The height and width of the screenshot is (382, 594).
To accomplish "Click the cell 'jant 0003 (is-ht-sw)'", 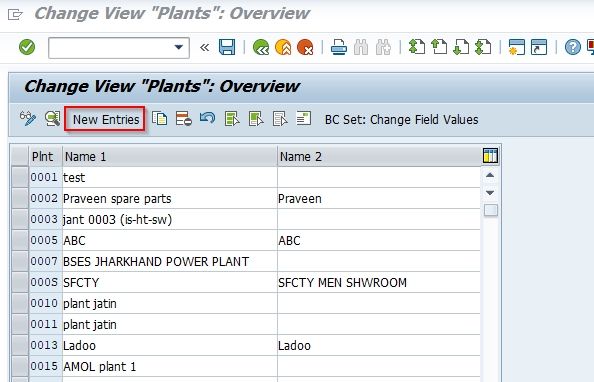I will [x=170, y=219].
